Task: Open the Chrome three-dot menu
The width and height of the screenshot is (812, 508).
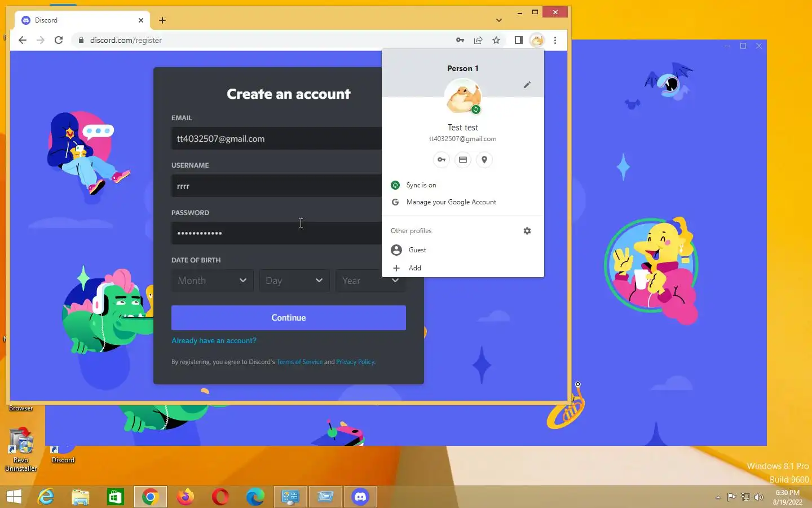Action: pyautogui.click(x=555, y=40)
